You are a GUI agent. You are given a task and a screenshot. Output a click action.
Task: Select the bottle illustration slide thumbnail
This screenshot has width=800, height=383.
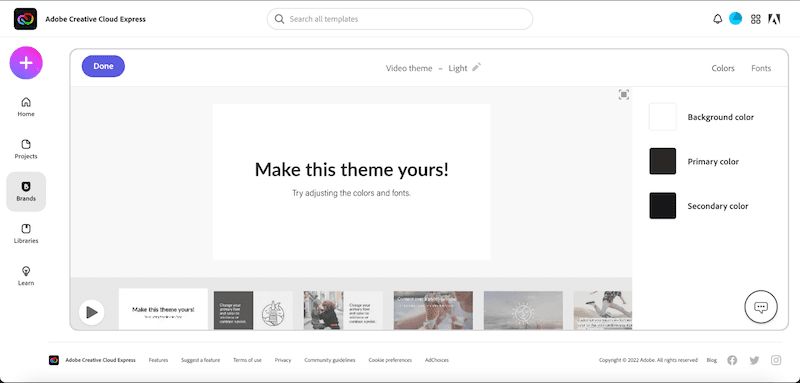pyautogui.click(x=253, y=310)
